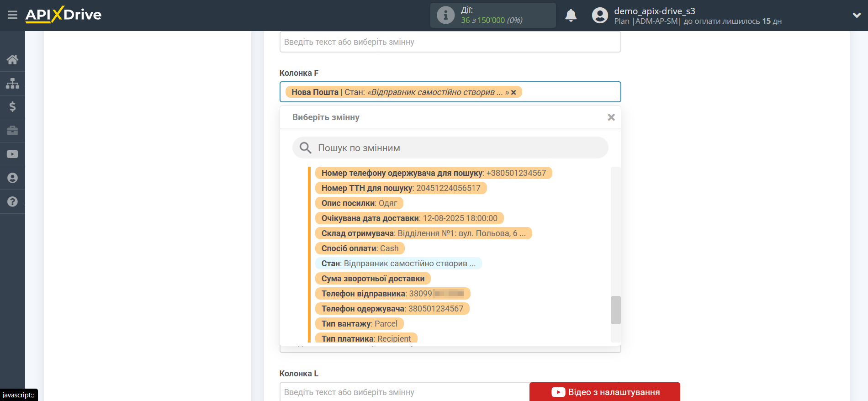The image size is (868, 401).
Task: Click the demo_apix-drive_s3 account name
Action: (654, 11)
